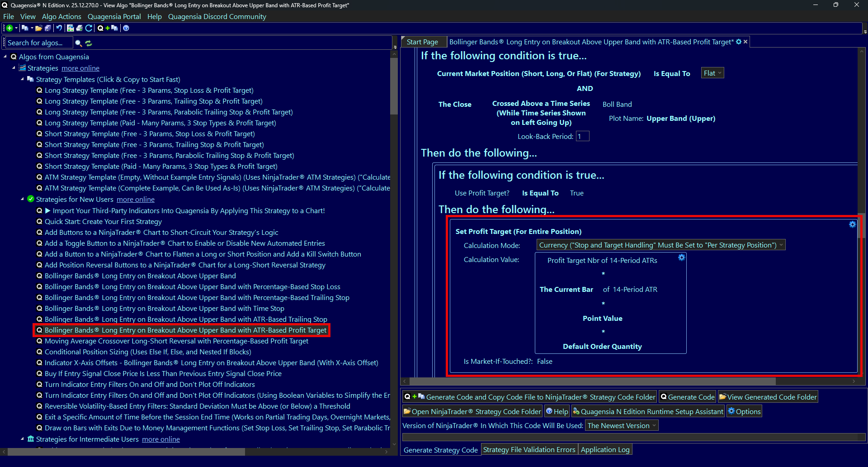The height and width of the screenshot is (467, 868).
Task: Open gear settings on Set Profit Target block
Action: [852, 224]
